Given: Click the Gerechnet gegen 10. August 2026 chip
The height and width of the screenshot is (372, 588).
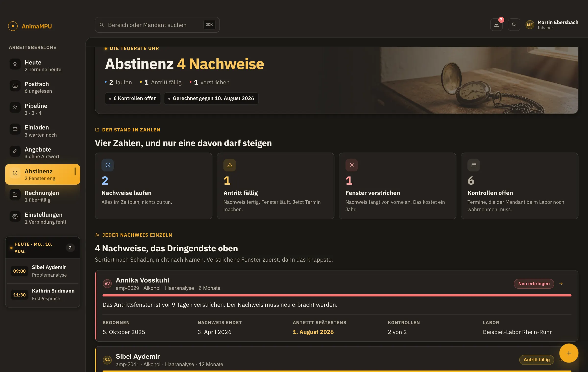Looking at the screenshot, I should click(211, 98).
